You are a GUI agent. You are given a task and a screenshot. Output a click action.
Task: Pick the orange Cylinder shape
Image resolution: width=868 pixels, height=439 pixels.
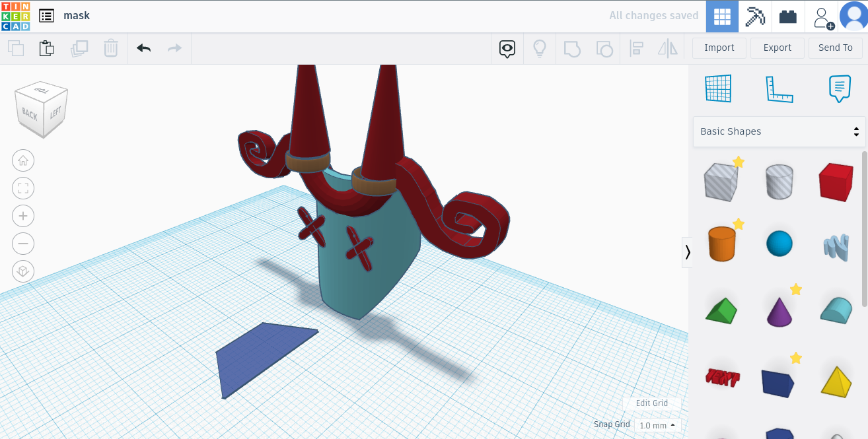[x=721, y=244]
